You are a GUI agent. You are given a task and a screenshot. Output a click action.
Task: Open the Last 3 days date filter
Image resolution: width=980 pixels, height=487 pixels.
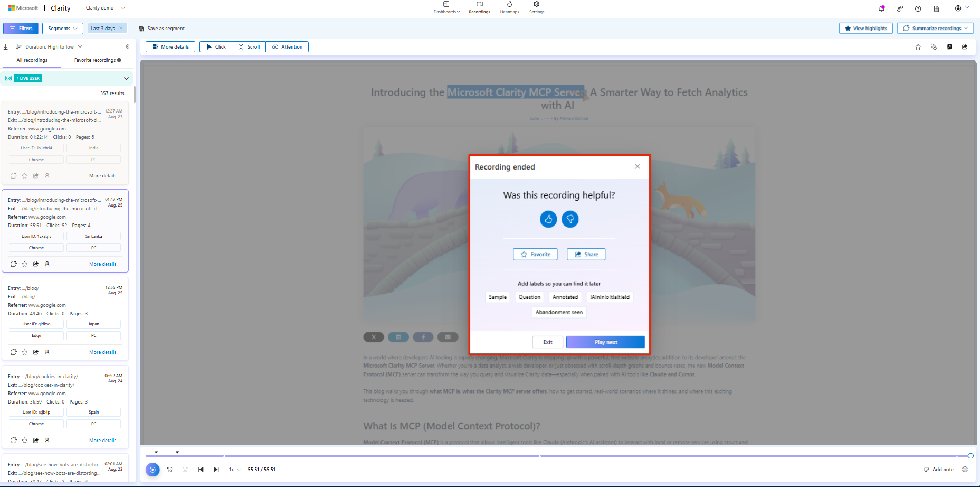pos(107,28)
